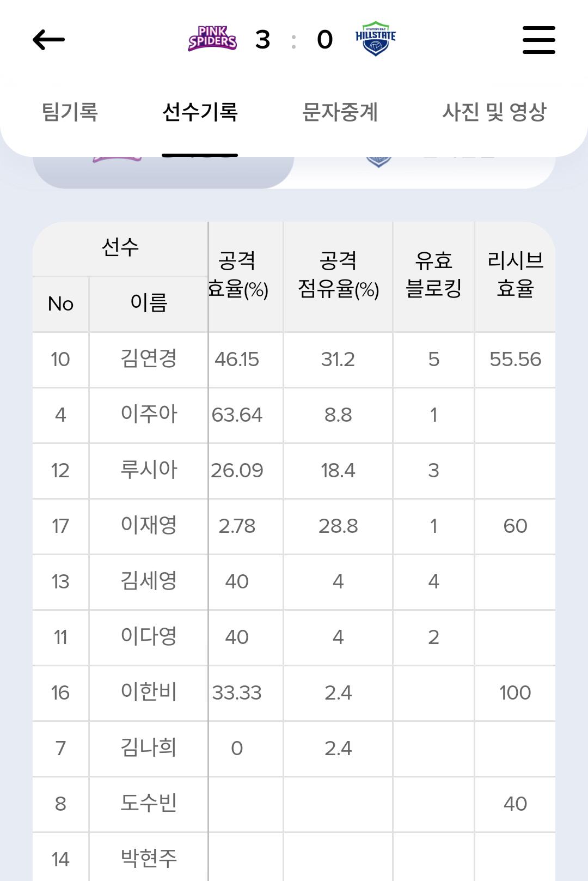Tap the Pink Spiders team logo
Viewport: 588px width, 881px height.
tap(212, 39)
